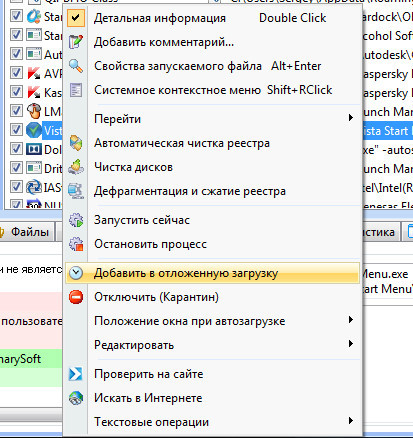
Task: Toggle checkbox for the IAS entry
Action: point(16,187)
